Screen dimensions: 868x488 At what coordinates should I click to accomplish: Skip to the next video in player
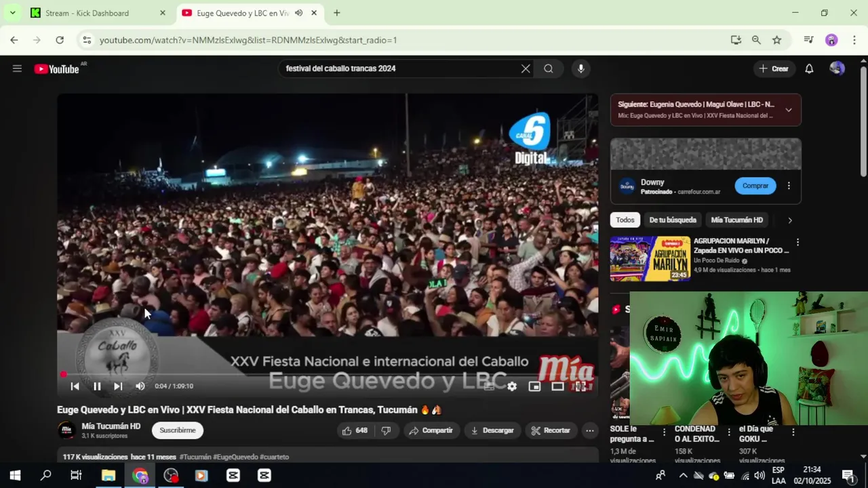click(118, 386)
